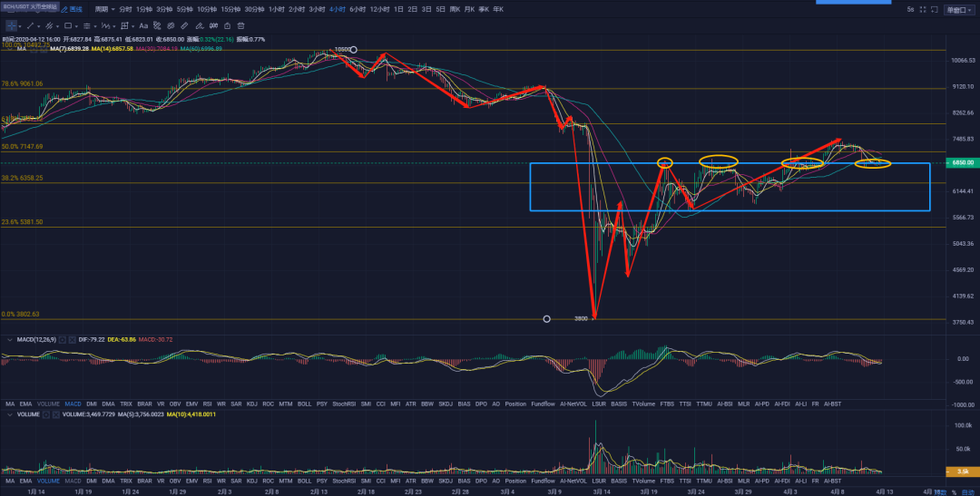The width and height of the screenshot is (980, 496).
Task: Collapse the VOLUME panel chevron
Action: pyautogui.click(x=9, y=414)
